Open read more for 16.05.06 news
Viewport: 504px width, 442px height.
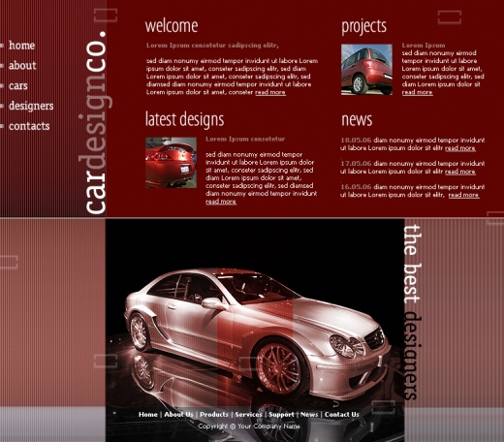[463, 195]
